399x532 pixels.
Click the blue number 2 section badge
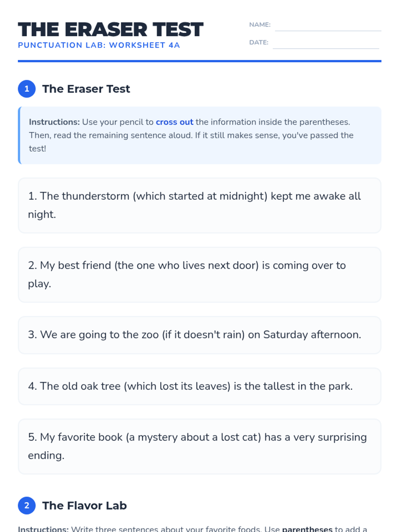pyautogui.click(x=27, y=505)
